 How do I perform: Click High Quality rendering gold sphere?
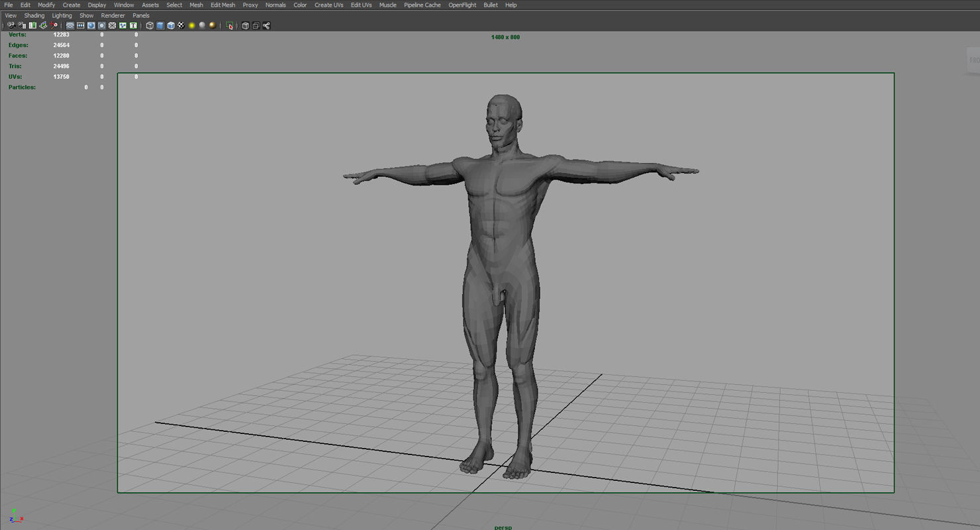point(213,25)
